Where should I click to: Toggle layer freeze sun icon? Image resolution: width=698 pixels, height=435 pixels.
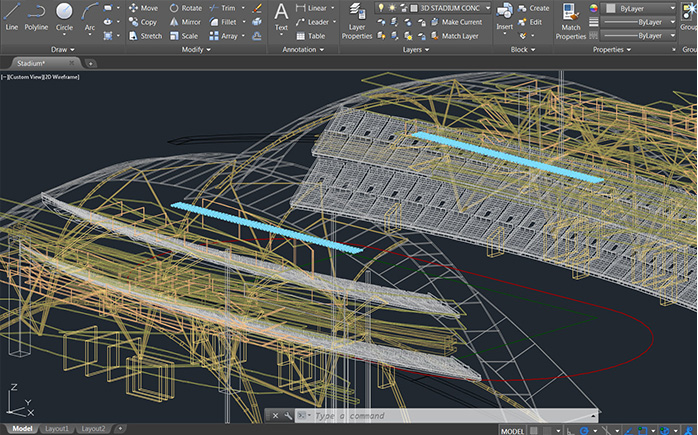tap(392, 8)
